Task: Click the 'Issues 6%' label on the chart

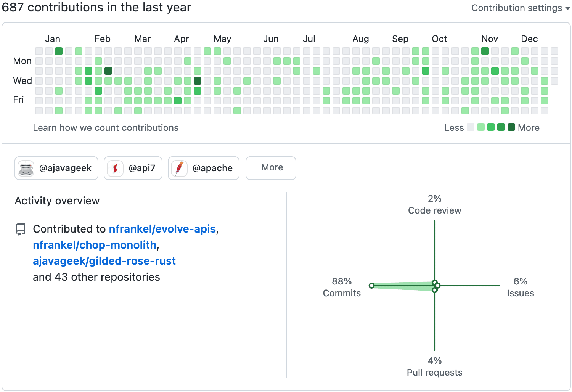Action: tap(521, 287)
